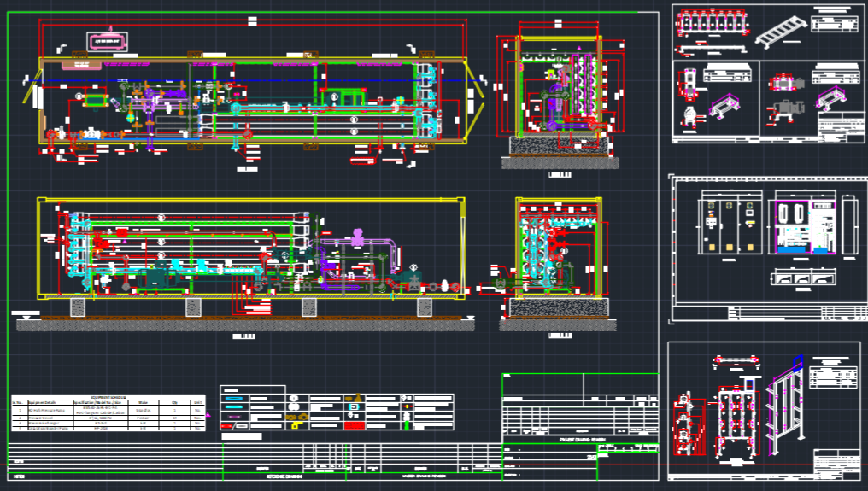
Task: Click the pink label box above the plan view
Action: pyautogui.click(x=107, y=40)
